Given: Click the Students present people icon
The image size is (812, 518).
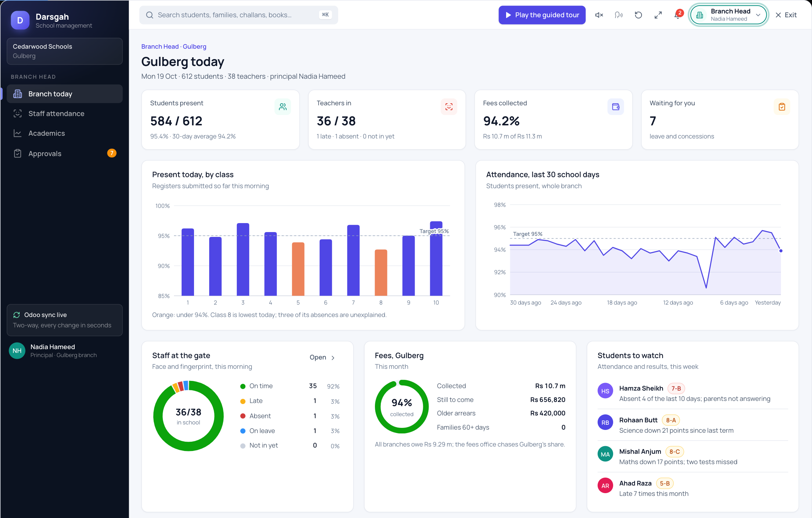Looking at the screenshot, I should (283, 107).
